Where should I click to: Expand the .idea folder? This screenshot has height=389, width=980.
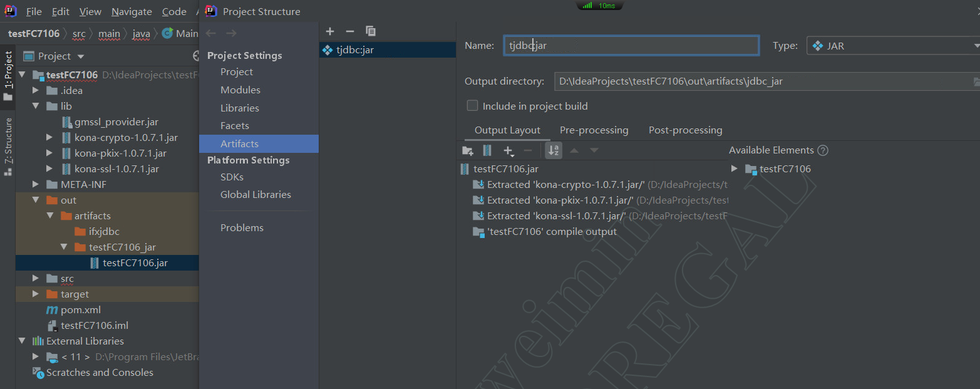tap(36, 91)
